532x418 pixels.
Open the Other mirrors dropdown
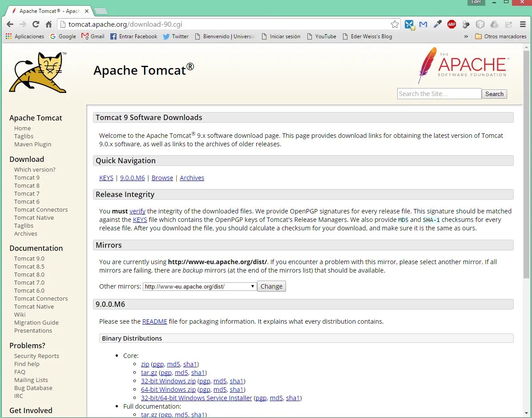199,286
